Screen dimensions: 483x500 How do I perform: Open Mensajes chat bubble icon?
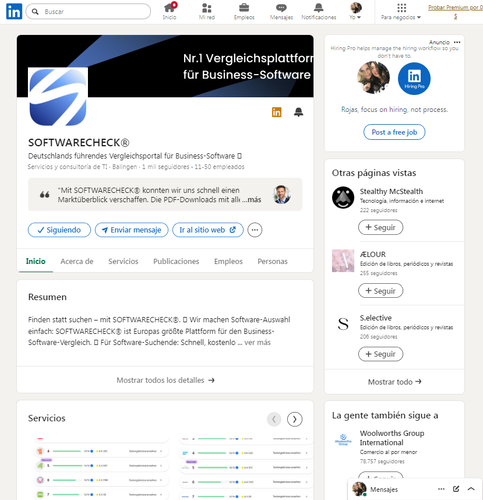pyautogui.click(x=281, y=11)
